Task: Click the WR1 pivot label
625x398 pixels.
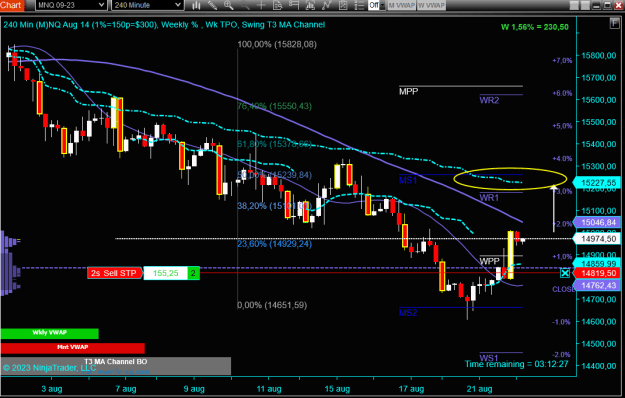Action: (489, 198)
